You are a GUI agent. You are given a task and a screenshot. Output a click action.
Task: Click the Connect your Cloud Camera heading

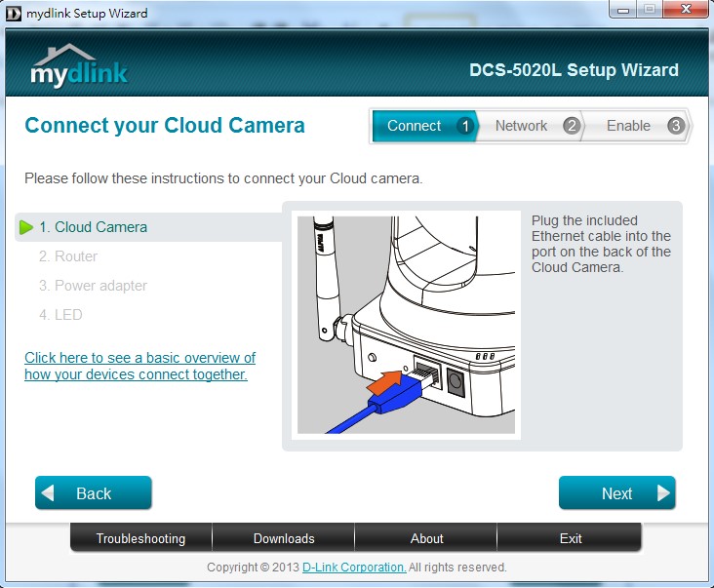pyautogui.click(x=165, y=126)
